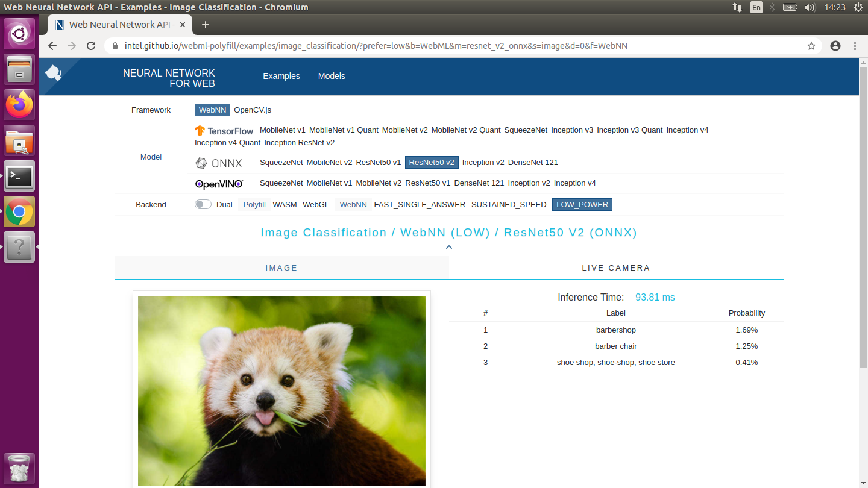Click the page vertical scrollbar

863,217
